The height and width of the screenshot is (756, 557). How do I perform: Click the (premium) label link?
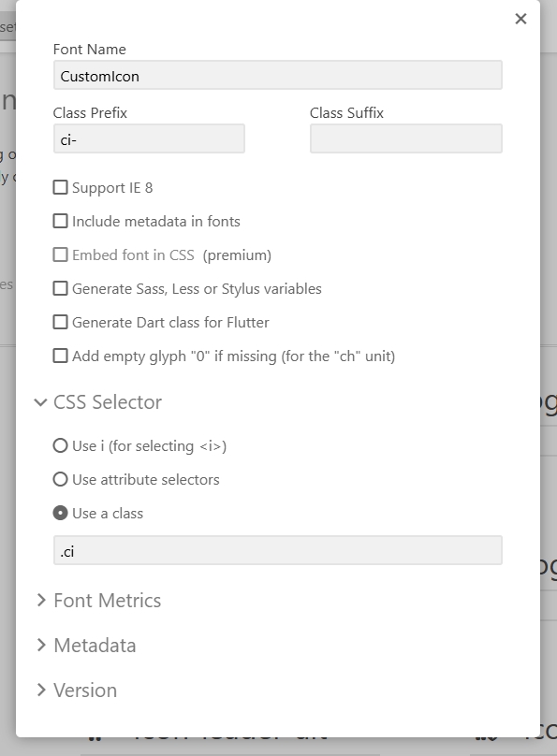237,255
